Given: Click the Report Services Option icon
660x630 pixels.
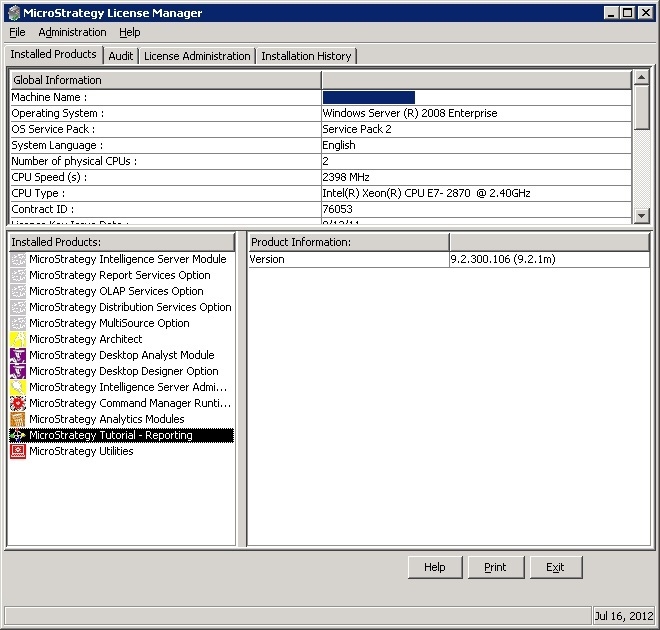Looking at the screenshot, I should coord(18,275).
